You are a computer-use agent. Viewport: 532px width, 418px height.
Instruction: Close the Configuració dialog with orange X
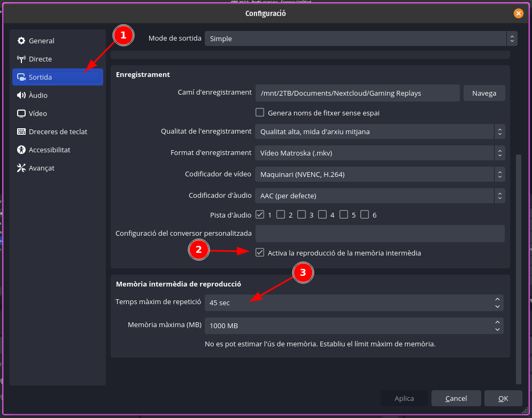coord(518,13)
